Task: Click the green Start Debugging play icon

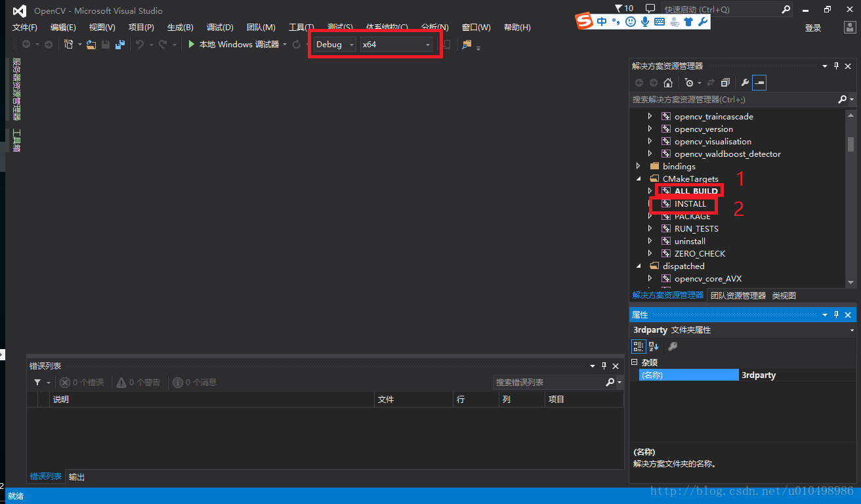Action: tap(192, 44)
